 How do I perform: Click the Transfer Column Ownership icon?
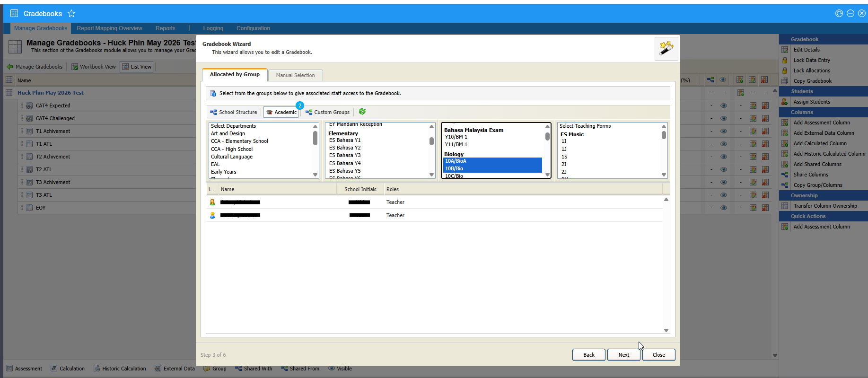tap(785, 206)
